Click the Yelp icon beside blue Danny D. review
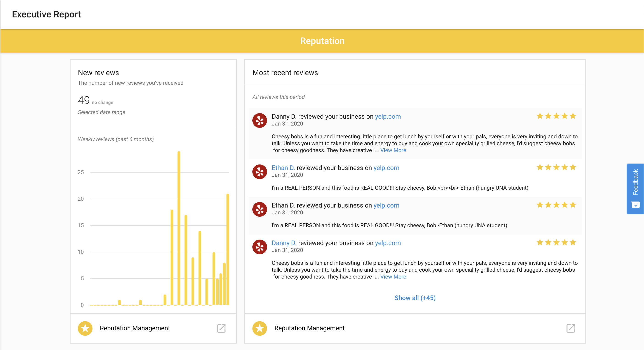 point(259,247)
